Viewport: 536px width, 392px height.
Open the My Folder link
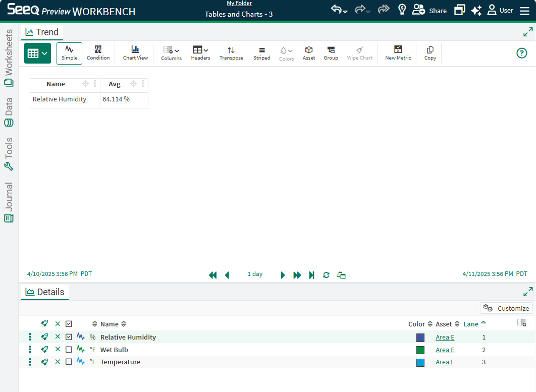point(239,4)
